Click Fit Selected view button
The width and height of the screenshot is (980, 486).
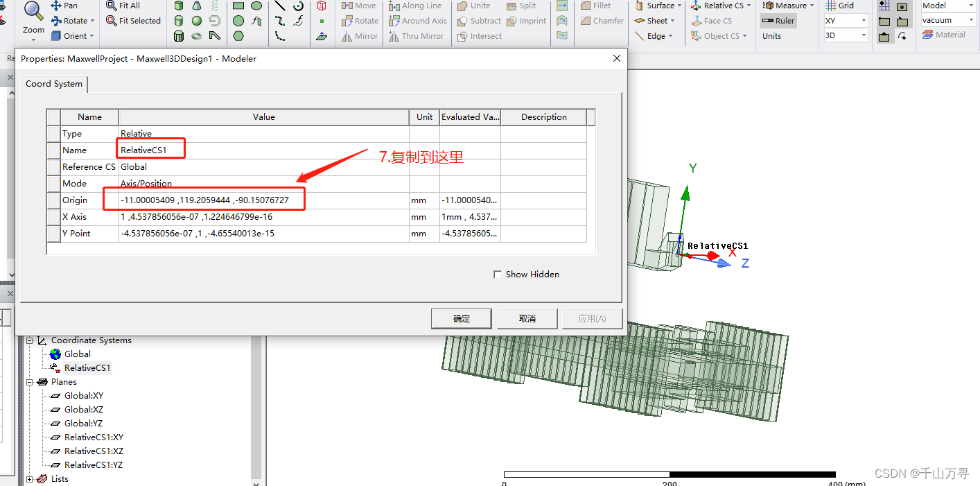click(133, 21)
